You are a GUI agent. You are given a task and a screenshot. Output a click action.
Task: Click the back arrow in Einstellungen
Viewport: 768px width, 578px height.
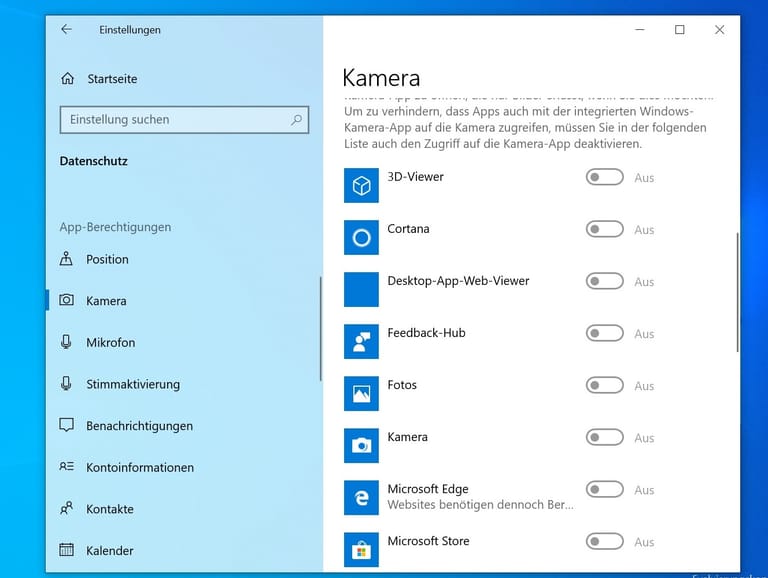[x=67, y=29]
